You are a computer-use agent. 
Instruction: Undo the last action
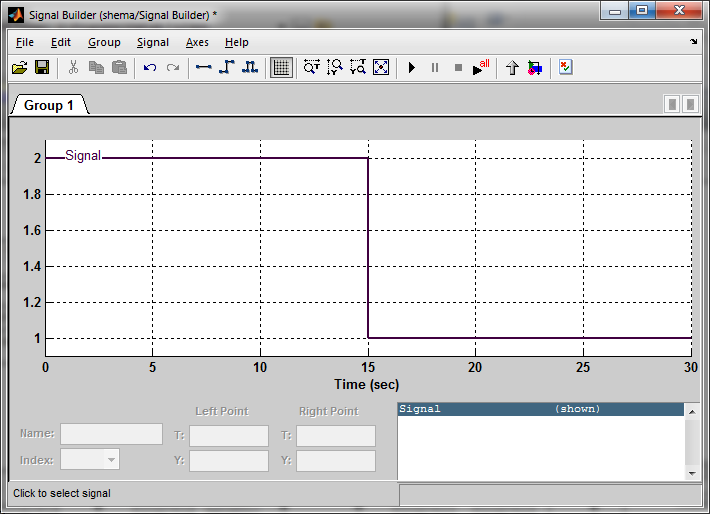click(150, 68)
